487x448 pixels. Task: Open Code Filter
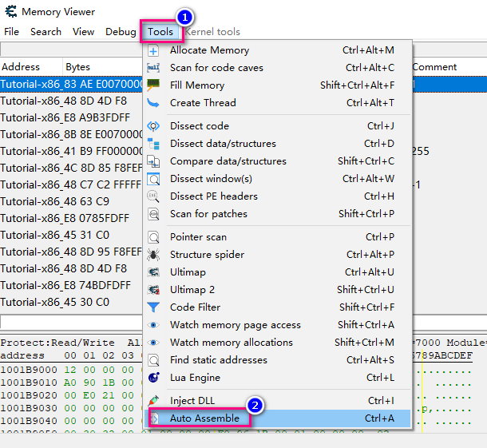(277, 307)
